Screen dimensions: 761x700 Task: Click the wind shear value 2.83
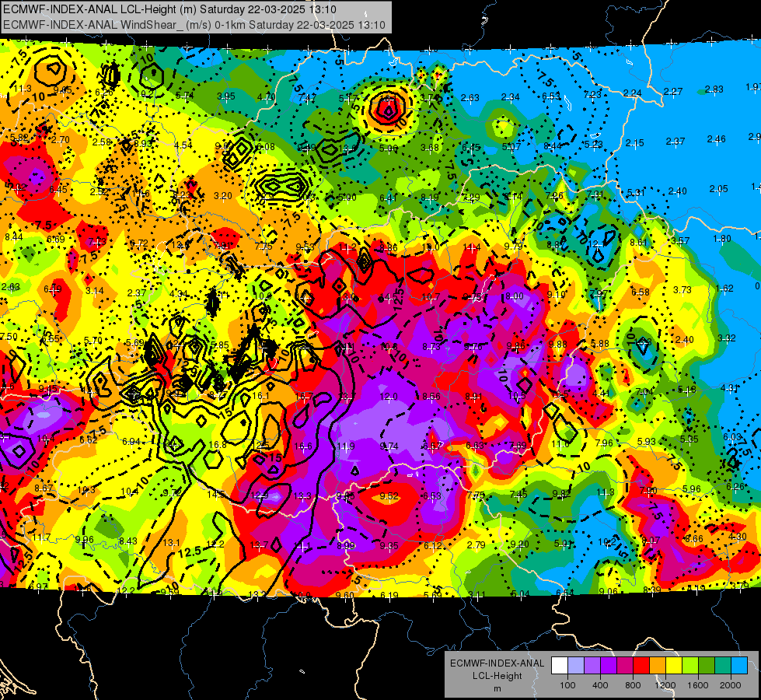click(x=714, y=89)
